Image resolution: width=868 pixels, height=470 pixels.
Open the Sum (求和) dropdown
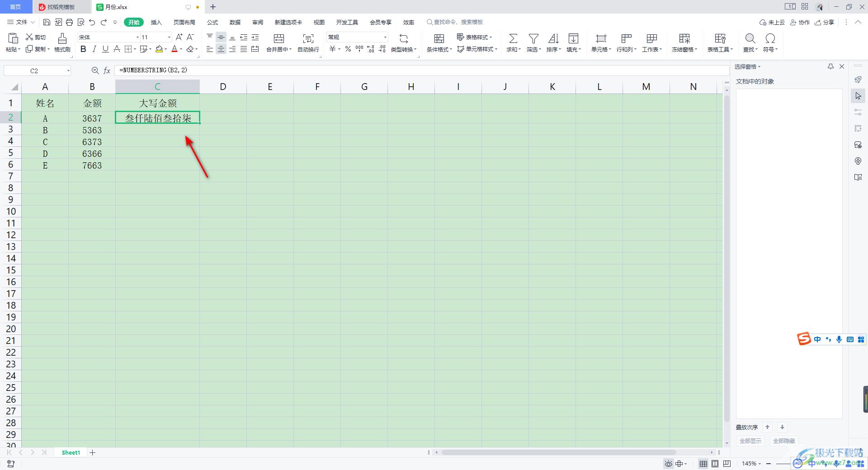[x=514, y=49]
